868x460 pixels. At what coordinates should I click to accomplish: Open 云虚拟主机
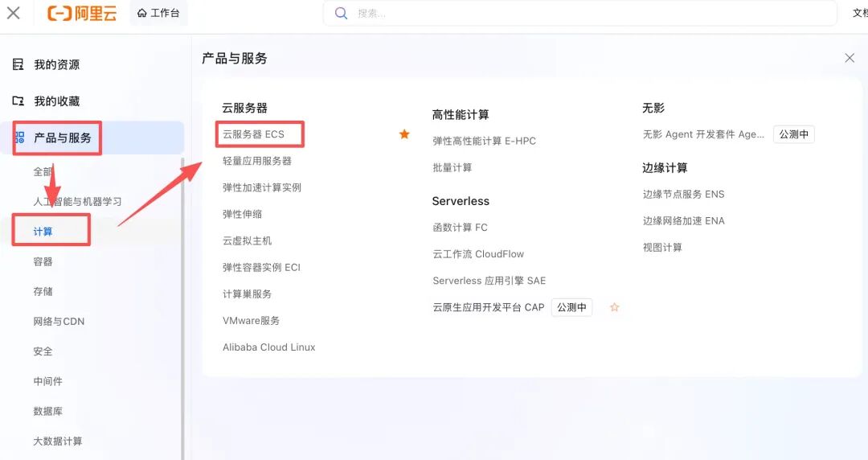point(247,240)
